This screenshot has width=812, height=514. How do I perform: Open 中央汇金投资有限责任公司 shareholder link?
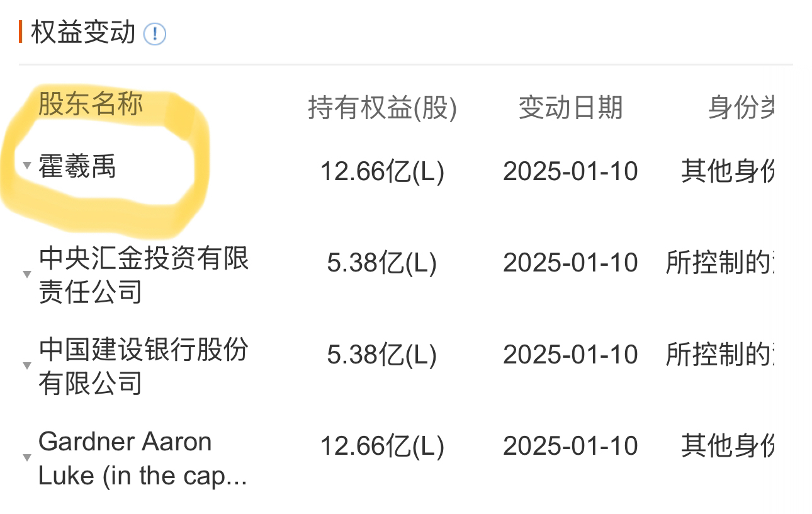pos(144,275)
